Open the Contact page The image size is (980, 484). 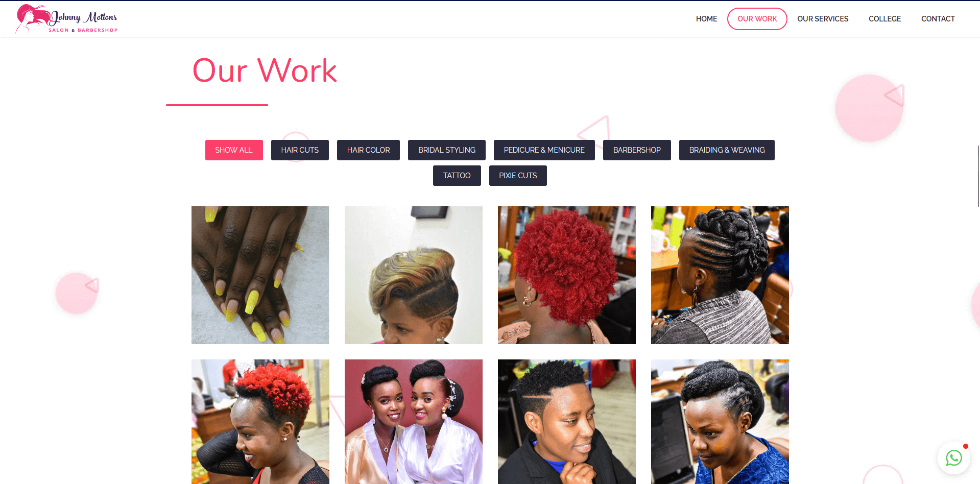click(x=938, y=19)
